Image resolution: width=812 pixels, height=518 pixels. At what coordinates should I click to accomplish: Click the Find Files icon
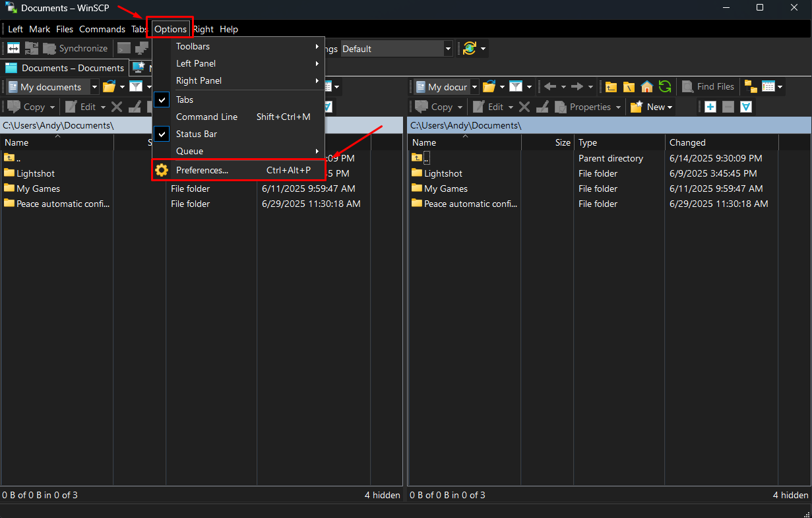708,86
